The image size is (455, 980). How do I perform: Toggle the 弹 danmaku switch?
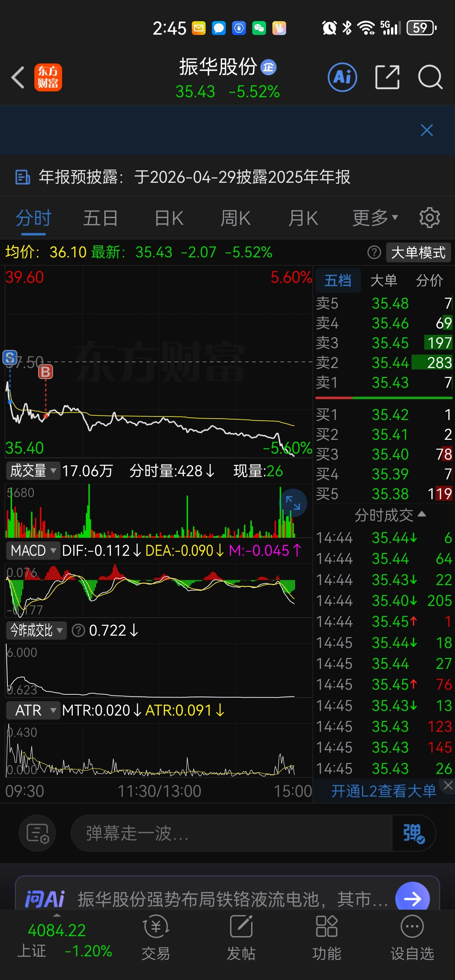point(414,833)
